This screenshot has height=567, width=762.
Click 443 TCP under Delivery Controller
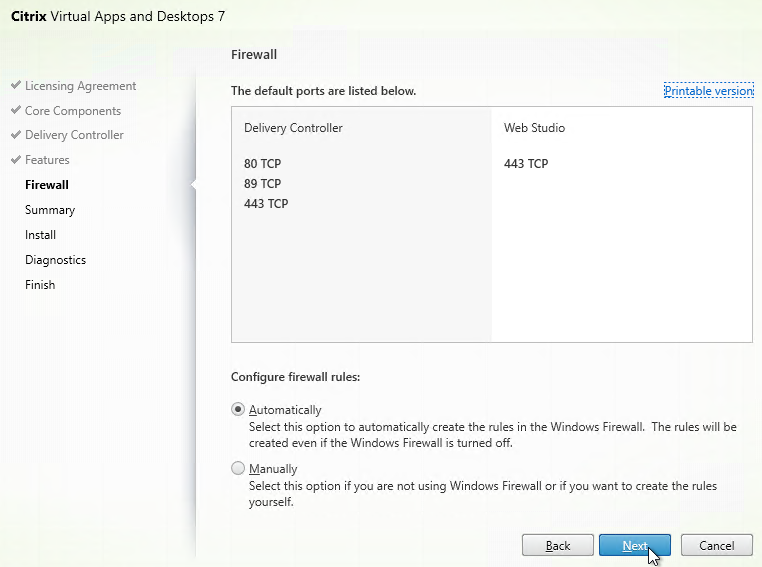(x=266, y=204)
